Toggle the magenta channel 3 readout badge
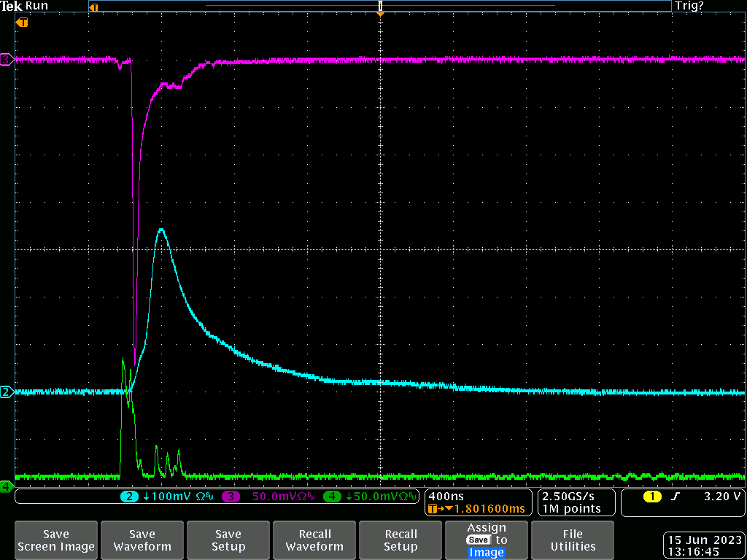Image resolution: width=747 pixels, height=560 pixels. click(231, 497)
